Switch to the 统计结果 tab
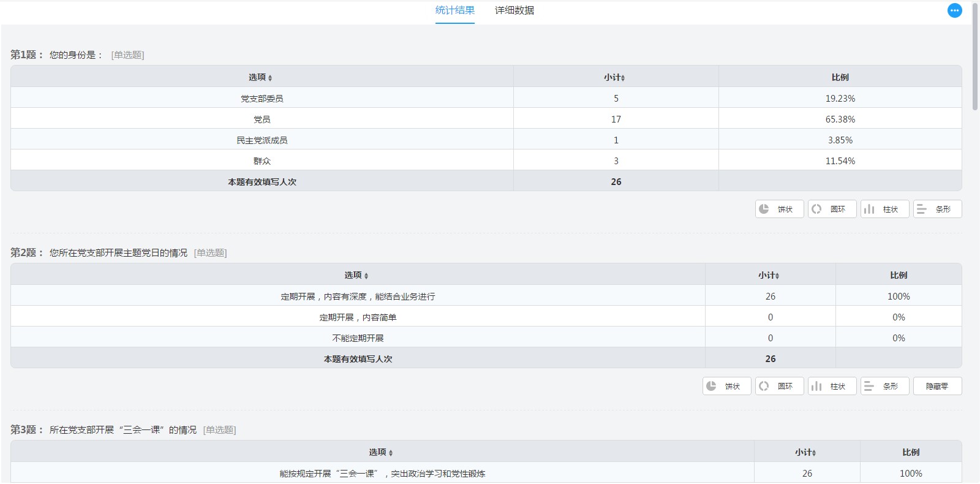 coord(454,10)
